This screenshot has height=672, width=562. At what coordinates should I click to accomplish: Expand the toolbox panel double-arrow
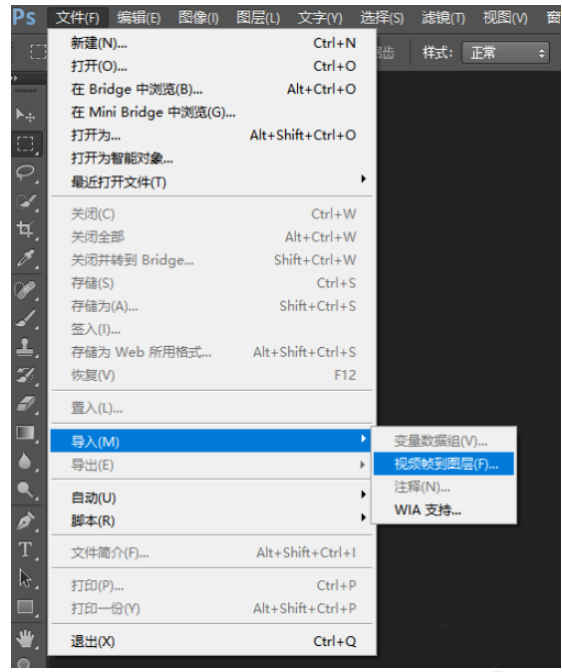(x=15, y=78)
